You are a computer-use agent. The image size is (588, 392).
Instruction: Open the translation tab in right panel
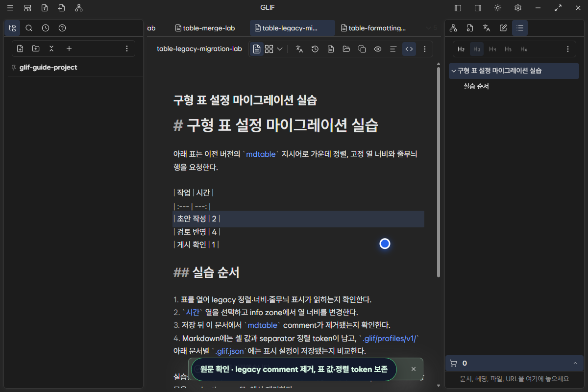(x=487, y=28)
